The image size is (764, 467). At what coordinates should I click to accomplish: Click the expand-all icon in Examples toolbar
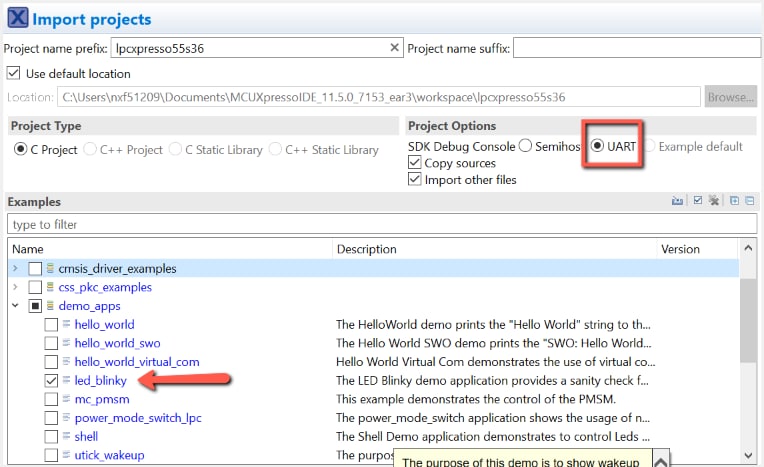click(735, 201)
